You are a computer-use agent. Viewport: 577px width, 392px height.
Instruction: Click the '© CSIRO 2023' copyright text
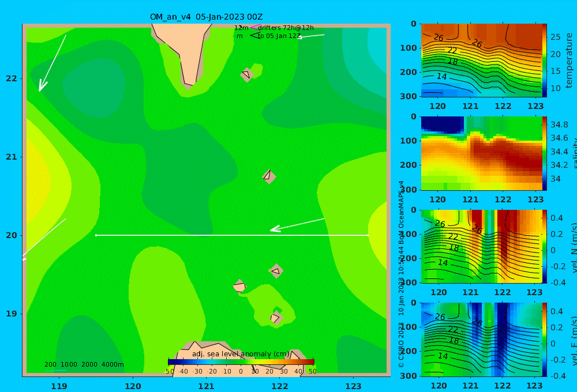[401, 345]
